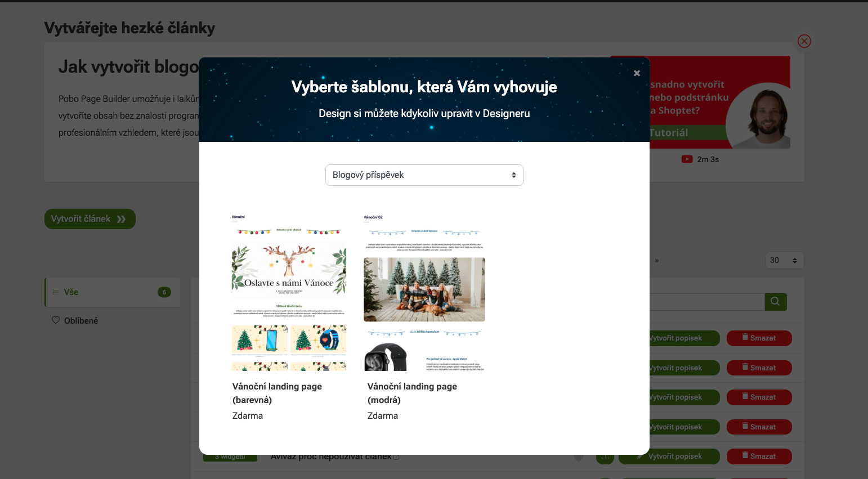This screenshot has width=868, height=479.
Task: Dismiss the tutorial banner with red circled X
Action: pyautogui.click(x=804, y=41)
